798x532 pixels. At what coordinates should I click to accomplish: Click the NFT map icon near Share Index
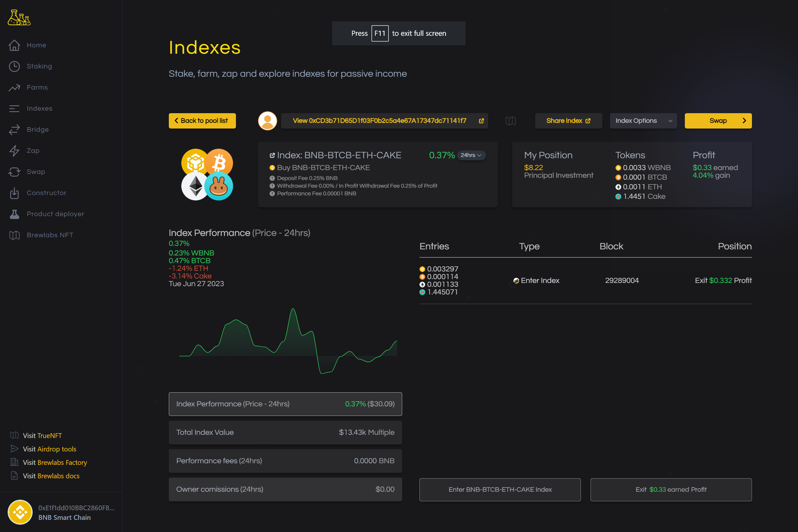pos(511,121)
